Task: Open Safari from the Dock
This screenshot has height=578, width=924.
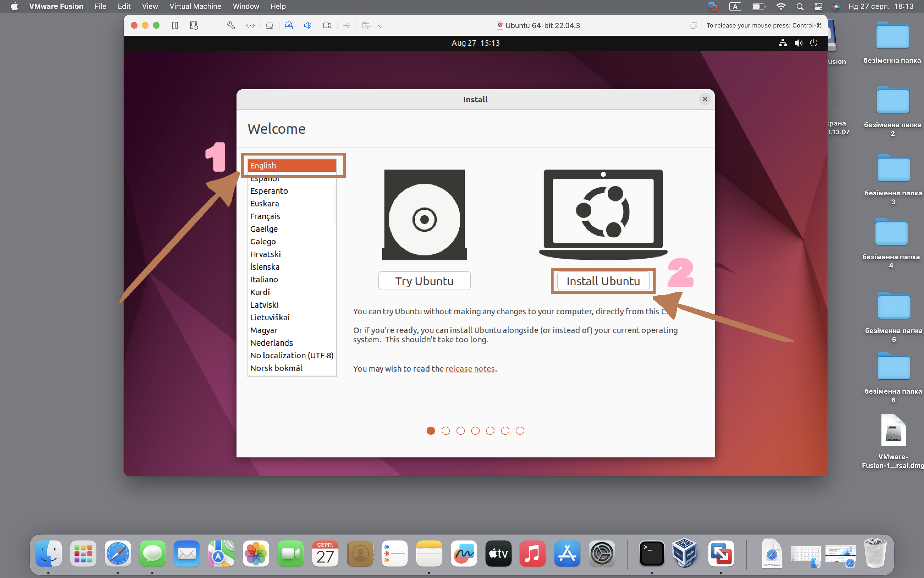Action: (x=118, y=553)
